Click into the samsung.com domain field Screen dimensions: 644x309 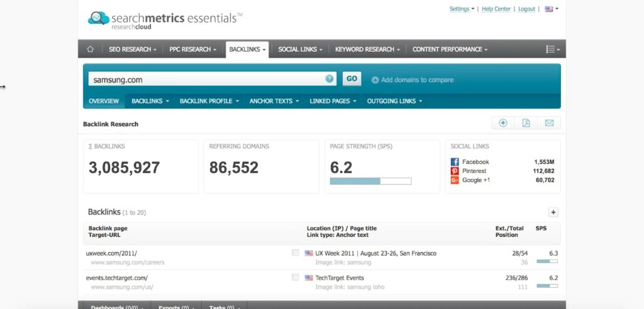click(x=213, y=79)
